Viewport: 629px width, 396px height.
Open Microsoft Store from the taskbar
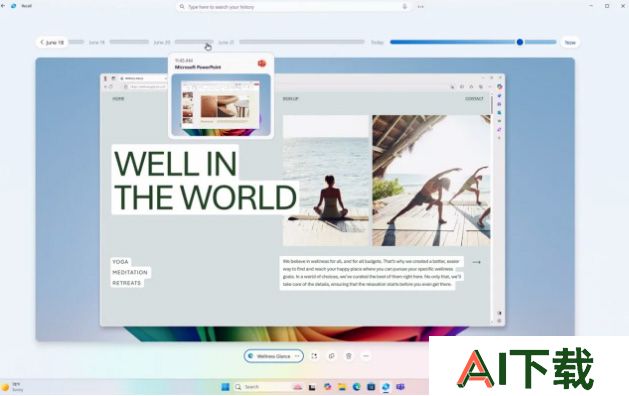click(x=371, y=387)
